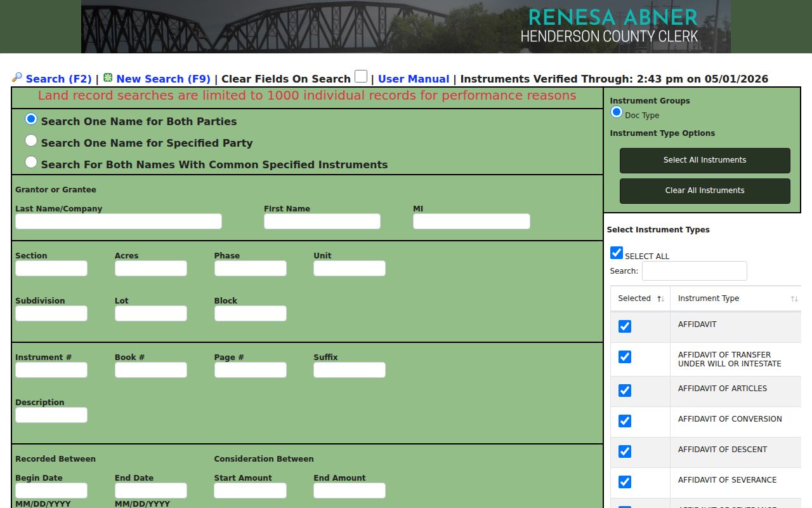Click the green asterisk New Search icon
The image size is (812, 508).
(108, 77)
